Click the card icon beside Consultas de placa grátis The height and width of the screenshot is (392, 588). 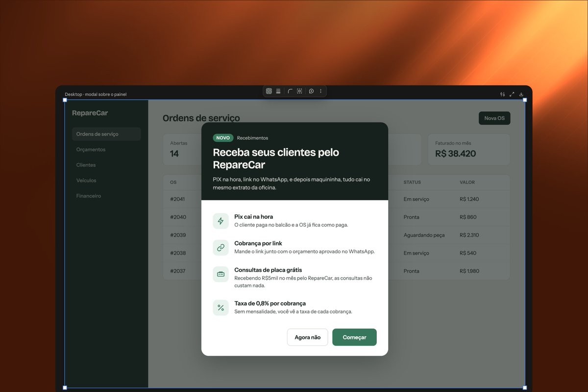220,274
